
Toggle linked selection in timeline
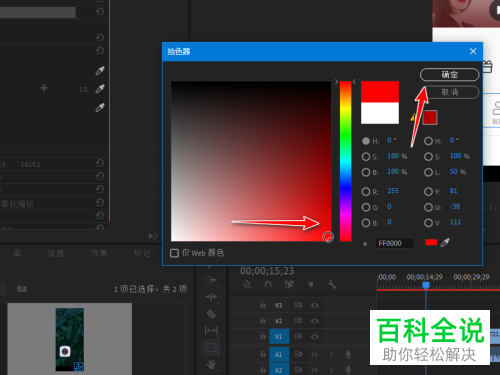click(x=289, y=284)
